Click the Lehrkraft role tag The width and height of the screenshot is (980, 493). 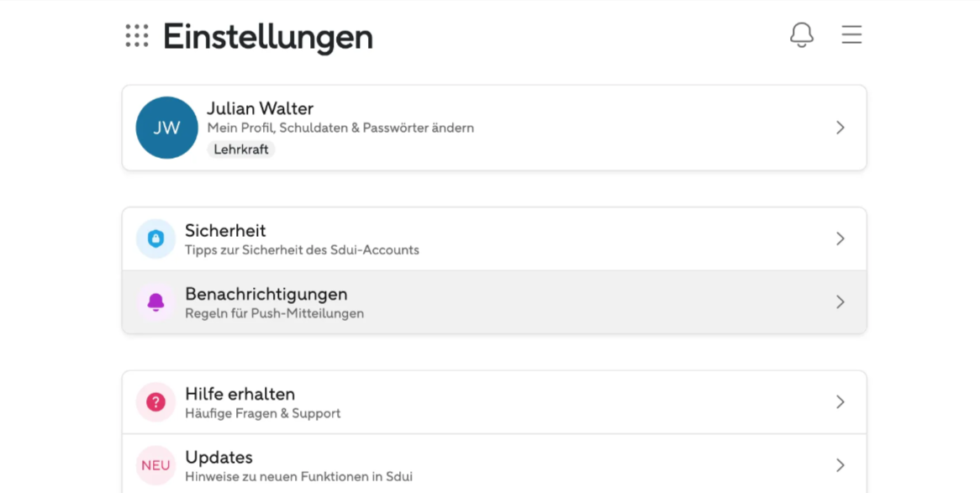point(241,149)
